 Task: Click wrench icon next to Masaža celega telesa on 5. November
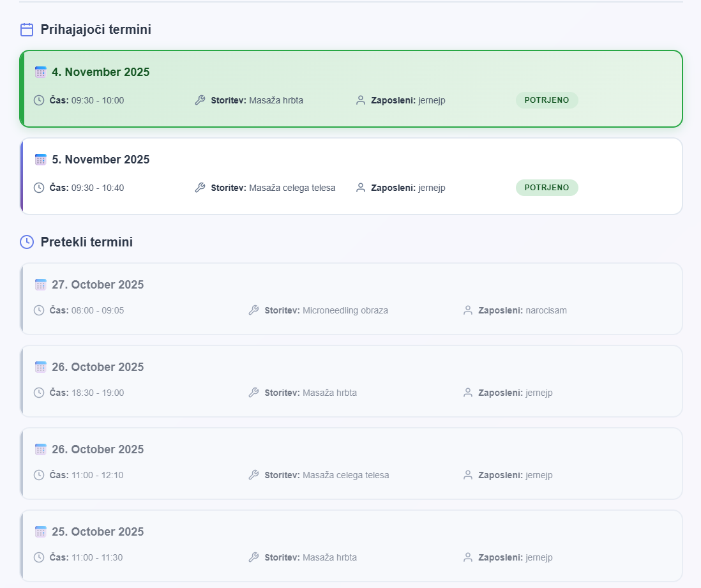point(200,188)
